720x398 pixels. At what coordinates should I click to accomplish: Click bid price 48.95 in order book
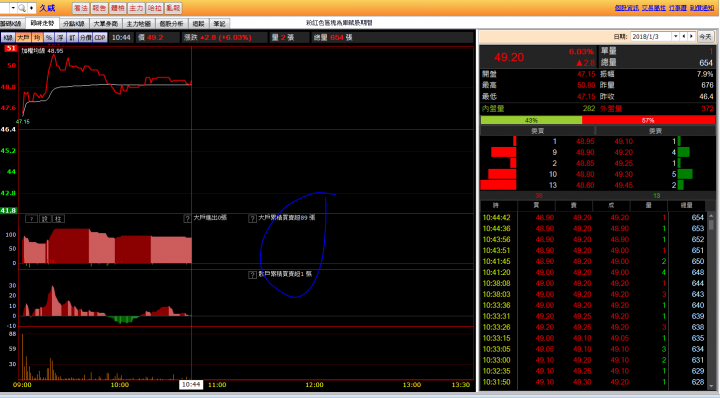(585, 141)
